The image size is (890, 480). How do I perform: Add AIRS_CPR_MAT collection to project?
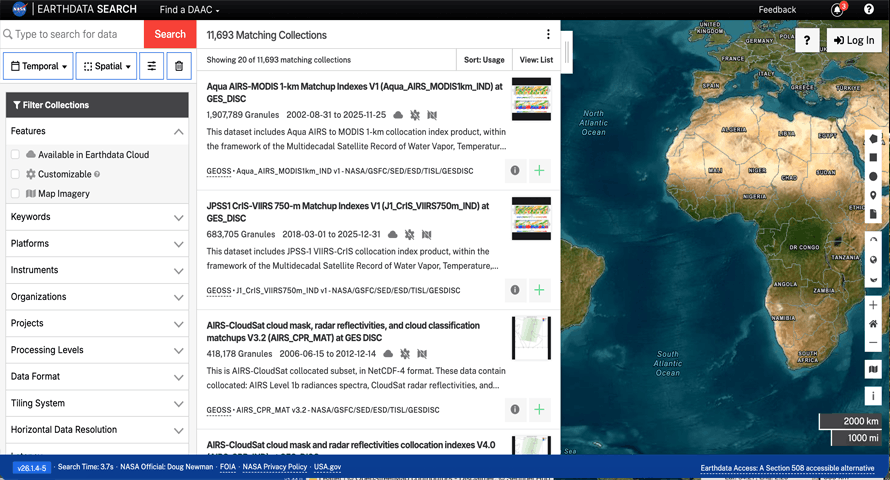[539, 409]
